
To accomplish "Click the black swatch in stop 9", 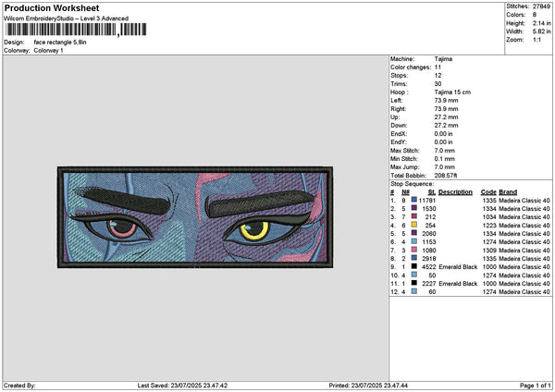I will pos(414,266).
